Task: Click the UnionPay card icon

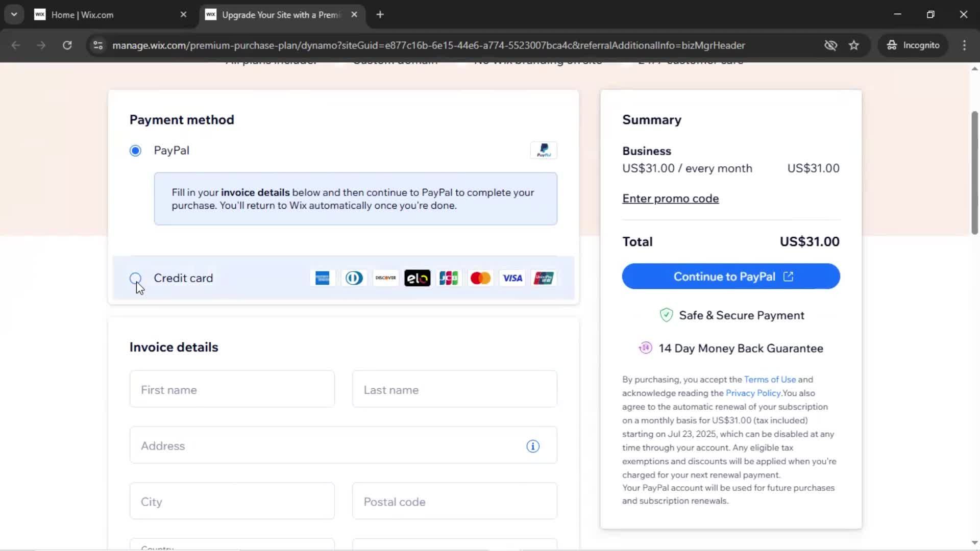Action: 544,278
